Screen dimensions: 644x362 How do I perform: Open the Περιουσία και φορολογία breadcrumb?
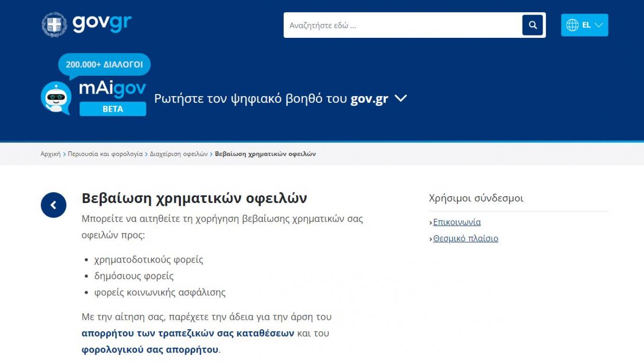(x=105, y=154)
